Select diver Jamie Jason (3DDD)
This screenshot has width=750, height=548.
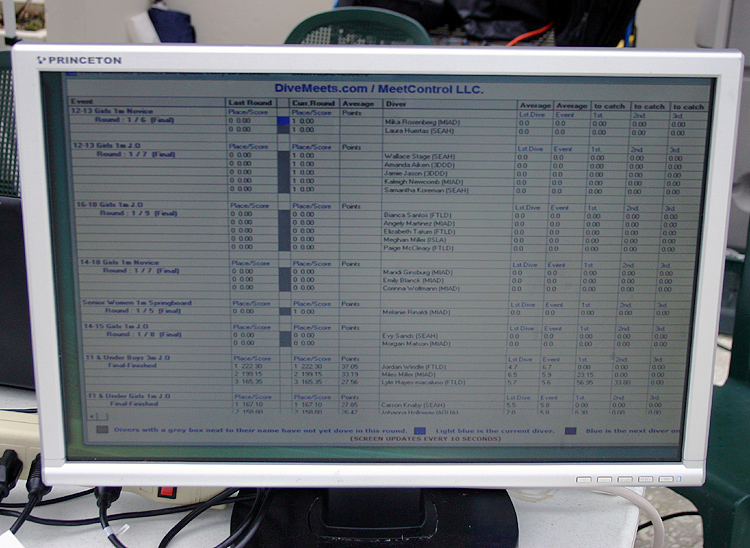pyautogui.click(x=415, y=174)
